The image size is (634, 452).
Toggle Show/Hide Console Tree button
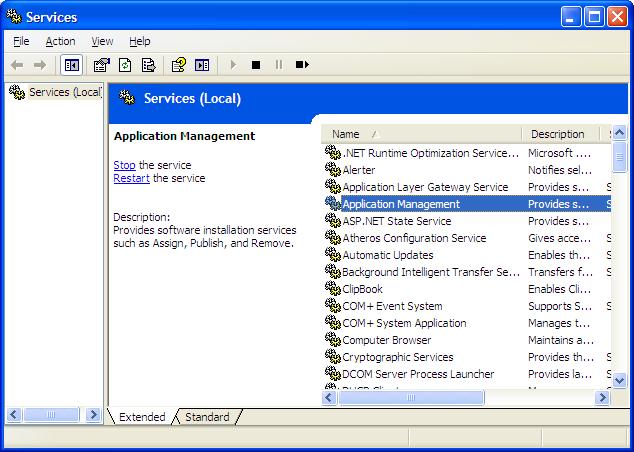(x=72, y=65)
